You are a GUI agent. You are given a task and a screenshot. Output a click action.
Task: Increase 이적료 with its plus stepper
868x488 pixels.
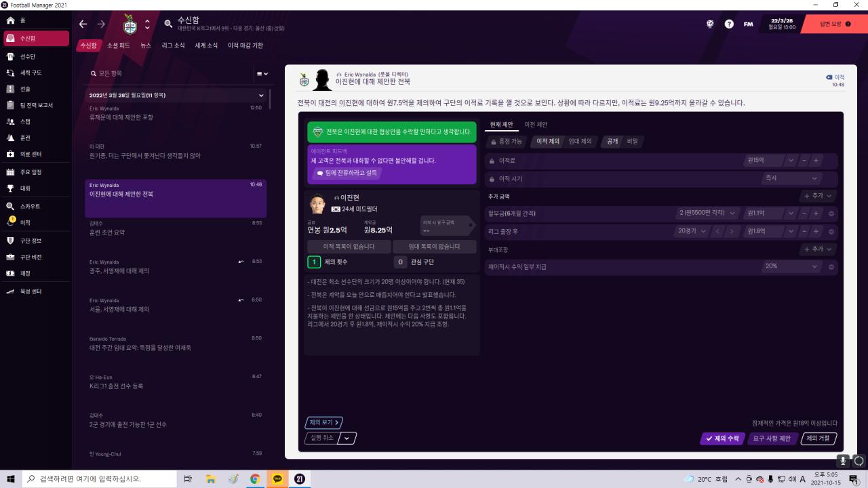tap(816, 161)
